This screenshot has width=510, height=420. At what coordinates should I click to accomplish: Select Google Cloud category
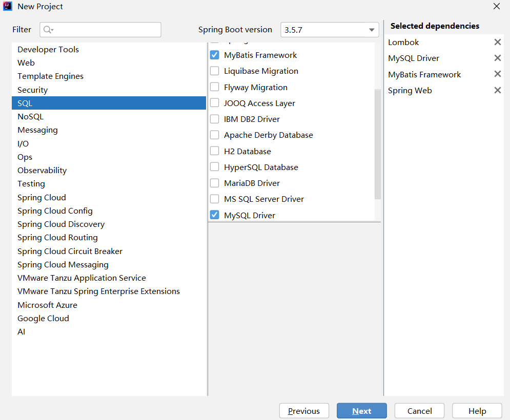tap(109, 318)
